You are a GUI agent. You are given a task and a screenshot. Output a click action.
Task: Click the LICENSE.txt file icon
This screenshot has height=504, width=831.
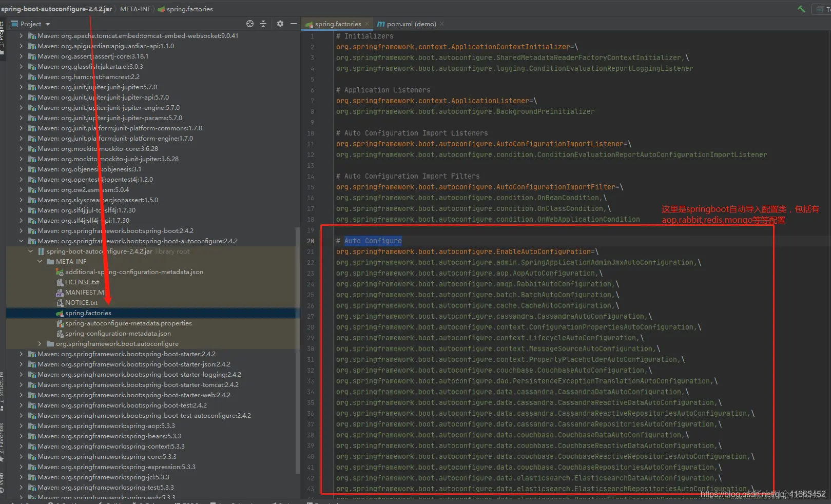[x=60, y=282]
